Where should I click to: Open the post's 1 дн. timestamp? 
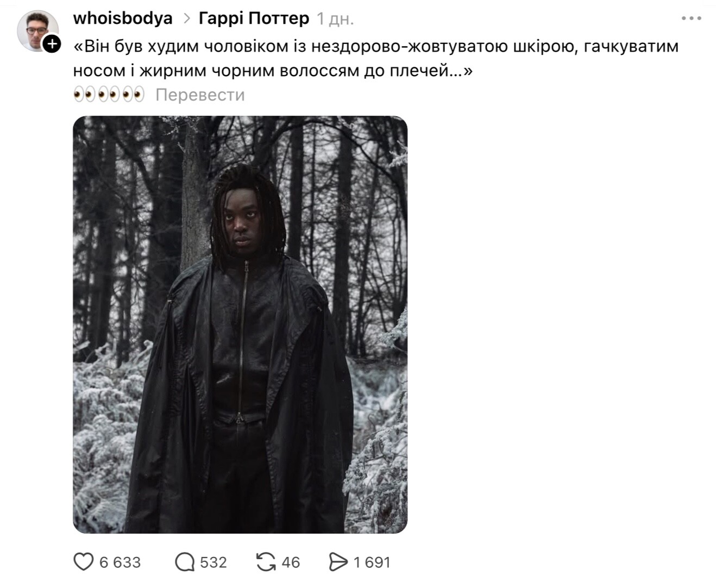[x=335, y=18]
